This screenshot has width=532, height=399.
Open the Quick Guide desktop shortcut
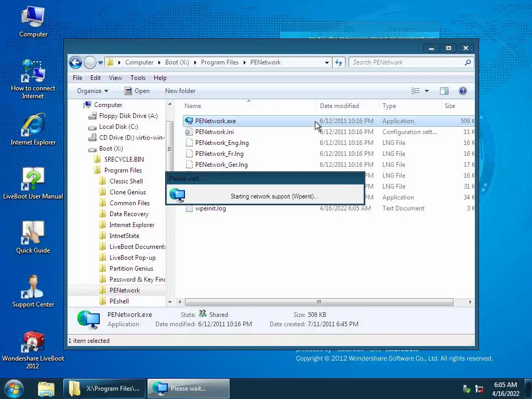click(x=33, y=237)
